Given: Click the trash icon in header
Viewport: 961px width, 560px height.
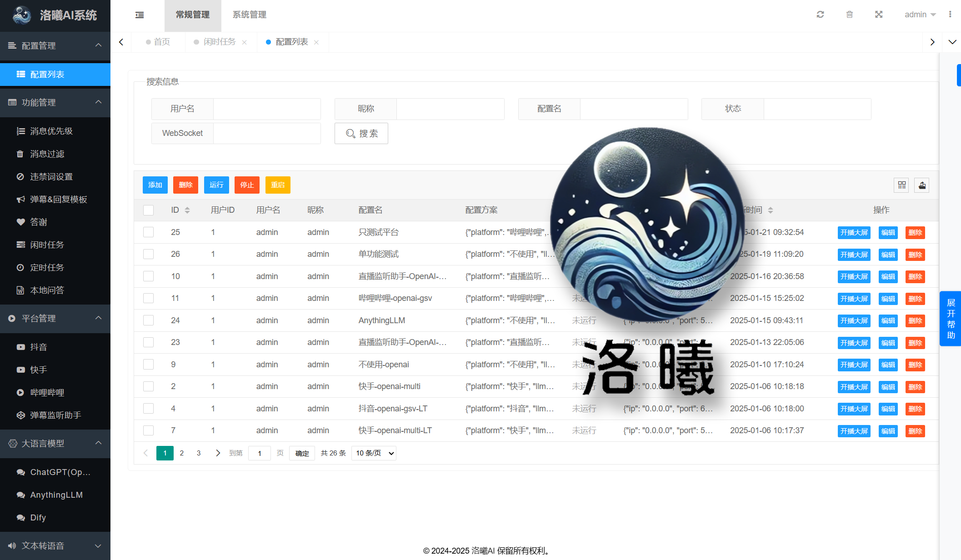Looking at the screenshot, I should click(849, 15).
